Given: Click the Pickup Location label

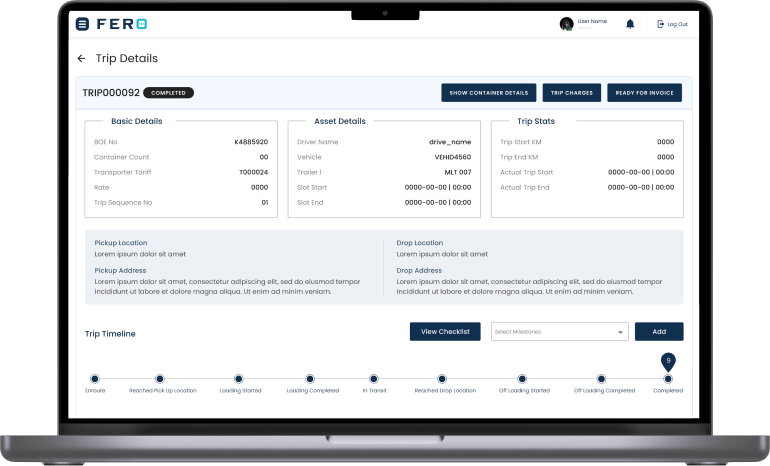Looking at the screenshot, I should point(121,243).
